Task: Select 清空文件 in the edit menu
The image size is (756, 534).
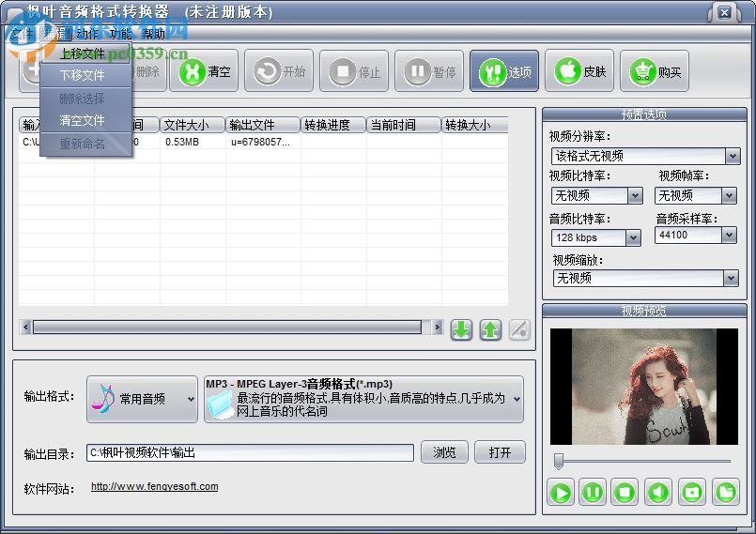Action: point(85,120)
